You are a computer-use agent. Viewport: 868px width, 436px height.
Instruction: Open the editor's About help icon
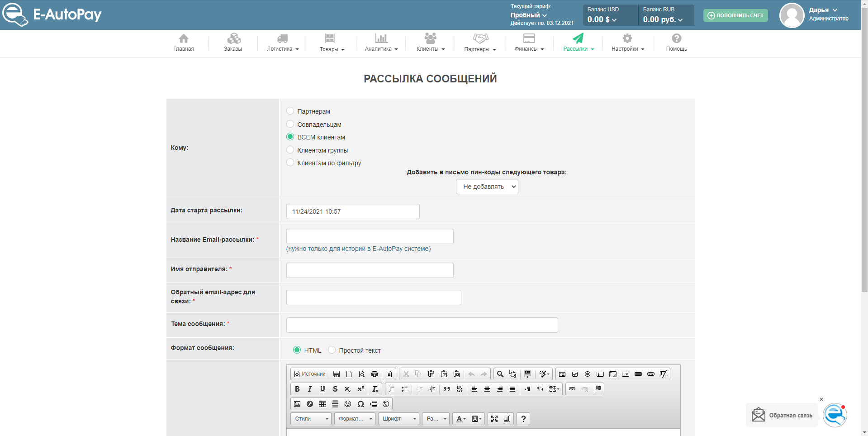(x=523, y=419)
